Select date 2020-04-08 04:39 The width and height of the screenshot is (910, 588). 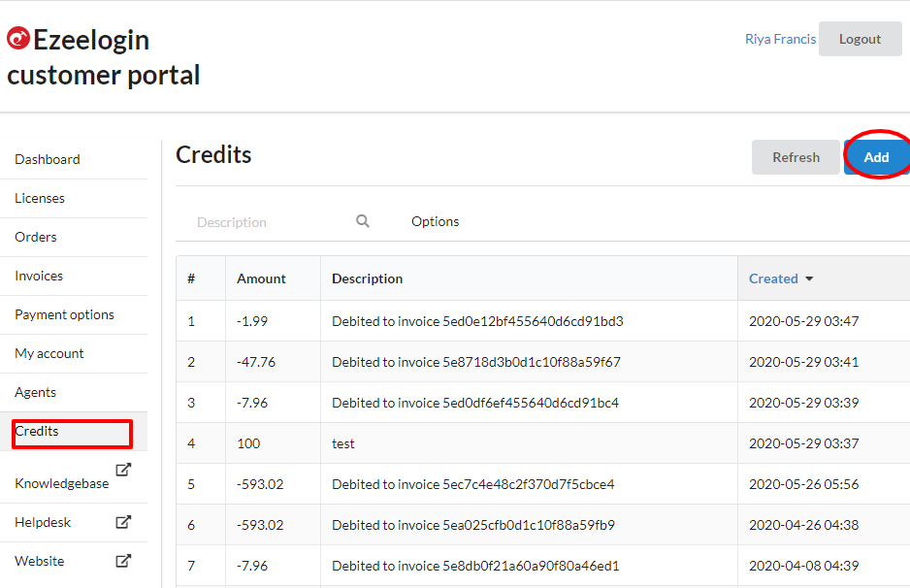[x=804, y=566]
